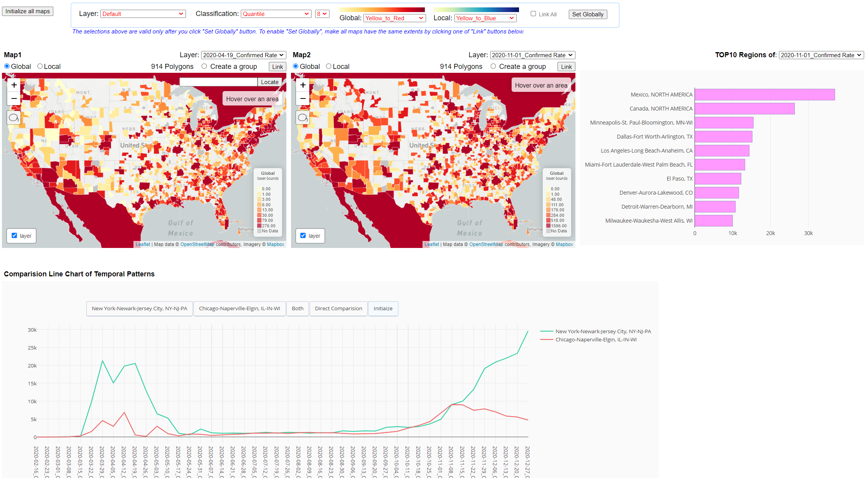Viewport: 868px width, 485px height.
Task: Zoom in on Map2
Action: point(303,85)
